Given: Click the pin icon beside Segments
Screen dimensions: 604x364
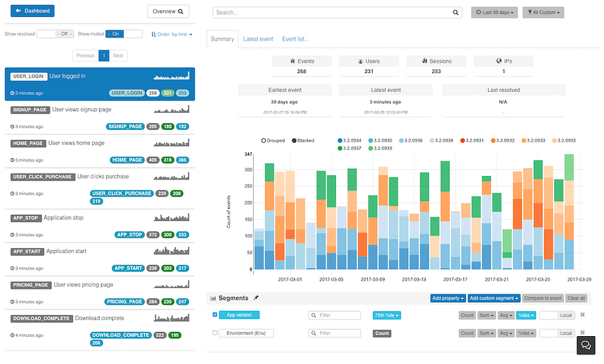Looking at the screenshot, I should [x=256, y=298].
